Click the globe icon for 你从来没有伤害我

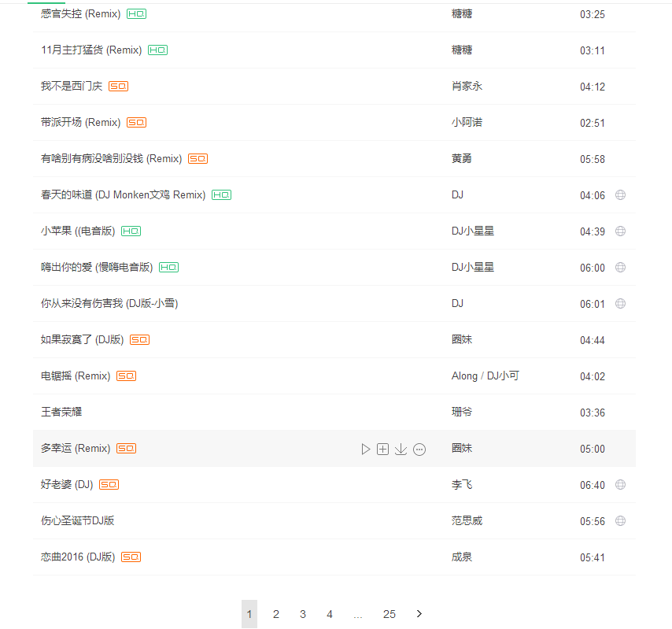click(x=620, y=304)
